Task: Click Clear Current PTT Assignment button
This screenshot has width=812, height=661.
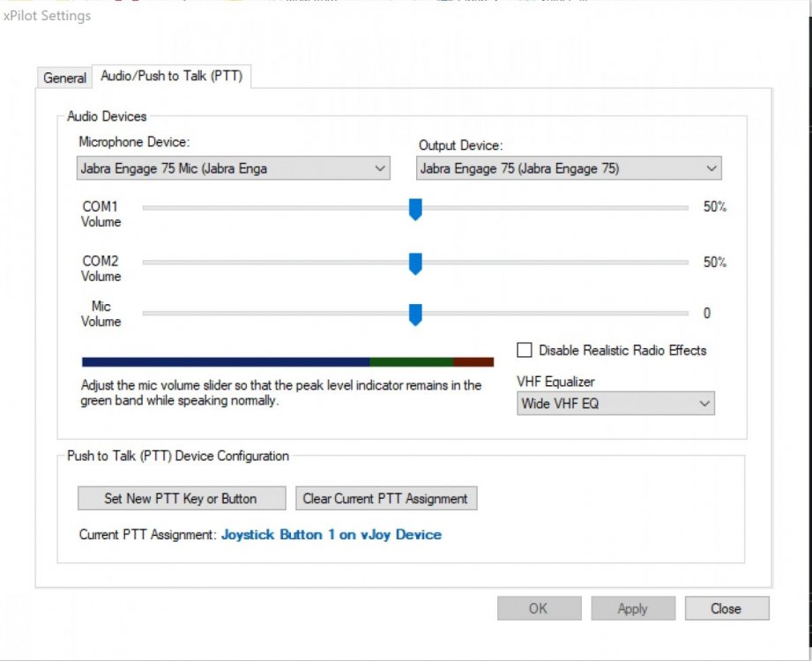Action: 385,499
